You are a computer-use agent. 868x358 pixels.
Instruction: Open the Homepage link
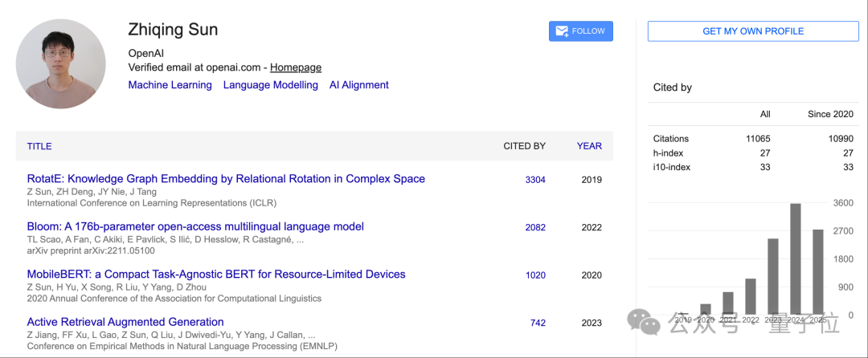(x=296, y=67)
